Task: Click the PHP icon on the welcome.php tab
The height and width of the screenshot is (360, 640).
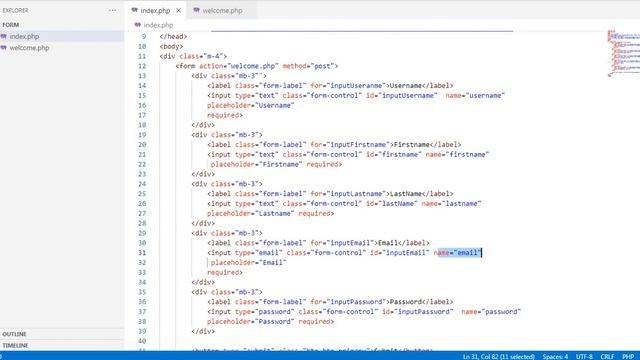Action: click(x=196, y=10)
